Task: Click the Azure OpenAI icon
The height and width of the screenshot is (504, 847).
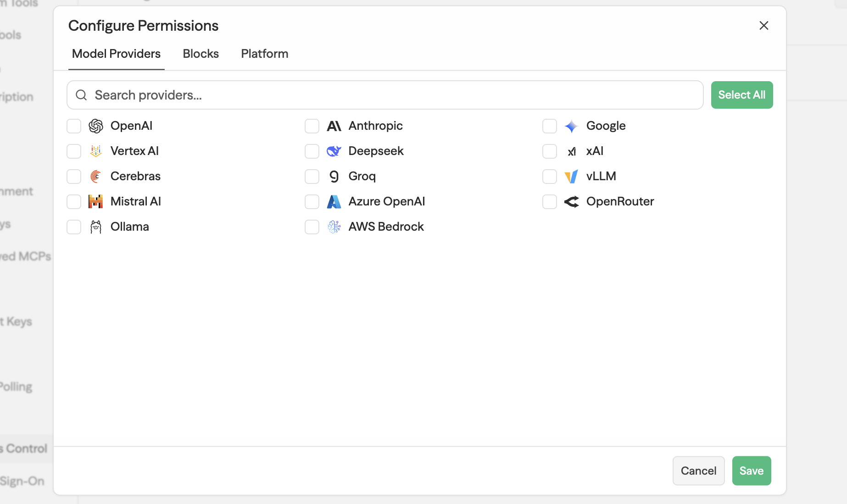Action: point(334,201)
